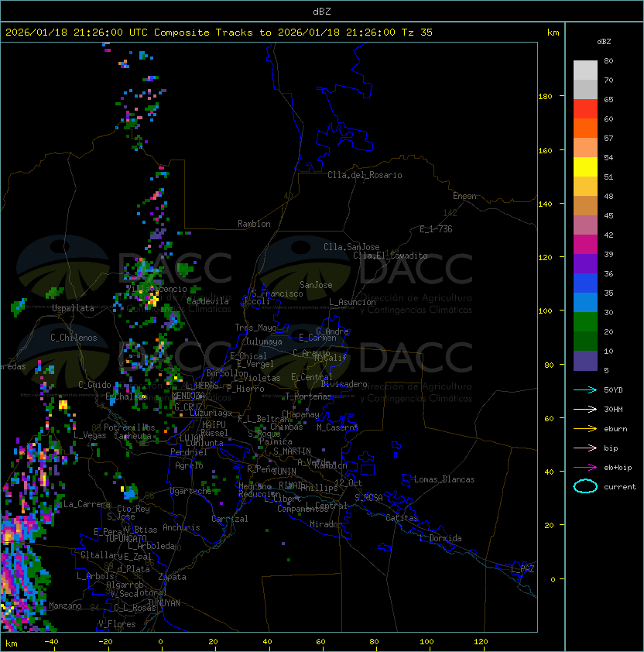
Task: Click the 'JUNIN' place label
Action: (284, 471)
